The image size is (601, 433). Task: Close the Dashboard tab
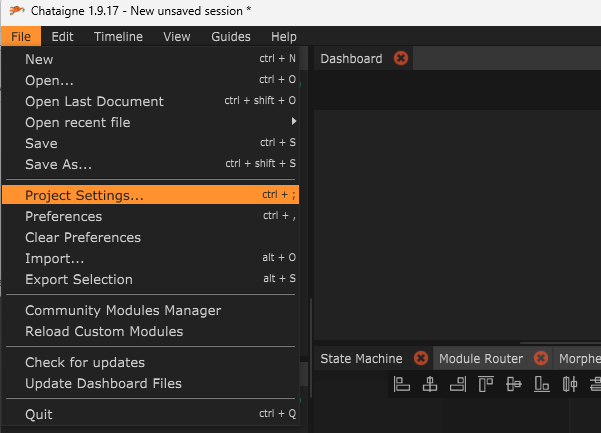click(x=401, y=58)
